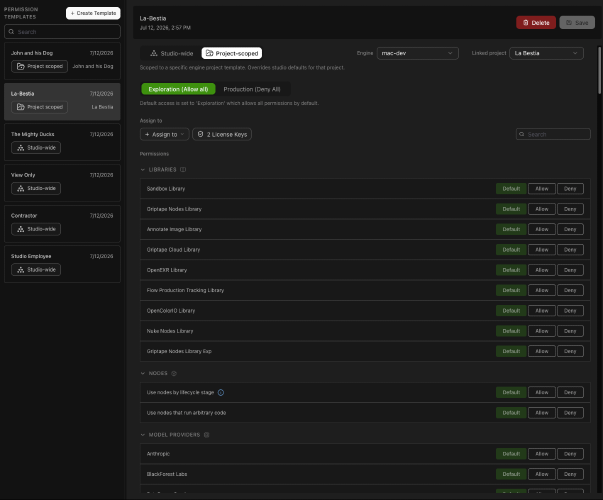Click the Project scoped badge in La-Bestia card
Screen dimensions: 603x500
click(40, 107)
